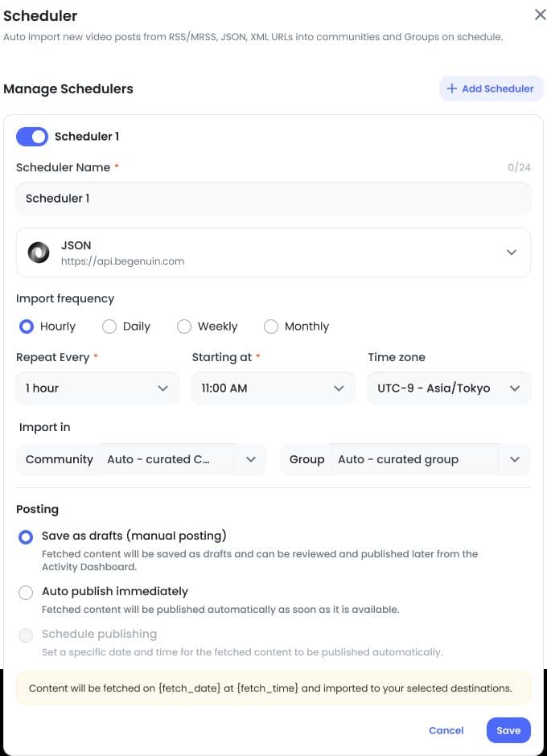Open the Starting at 11:00 AM dropdown
The image size is (547, 756).
click(273, 388)
